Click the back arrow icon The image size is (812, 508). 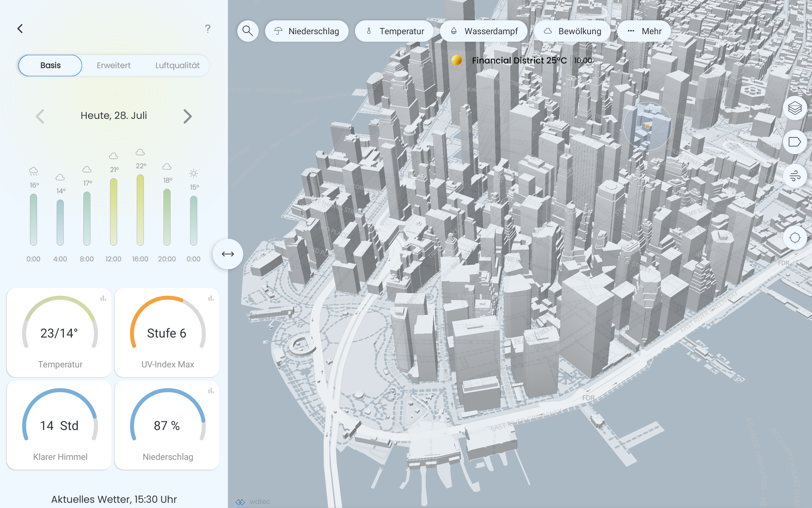[20, 28]
